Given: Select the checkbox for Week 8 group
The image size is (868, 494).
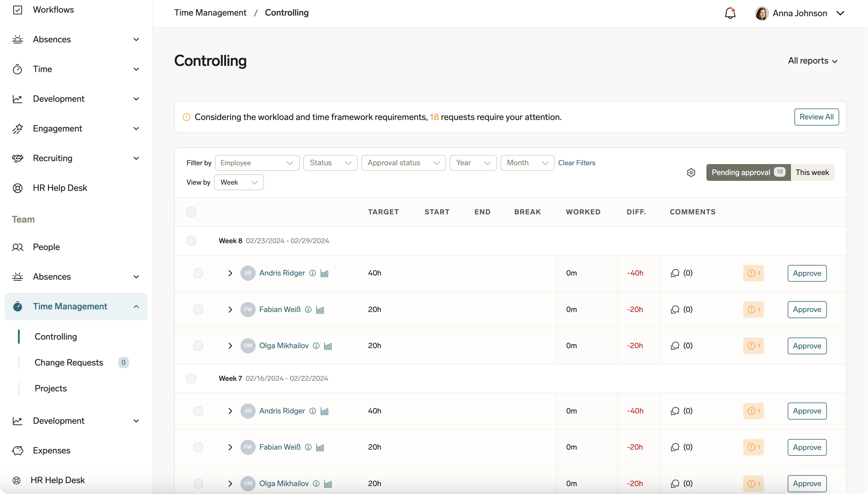Looking at the screenshot, I should point(191,241).
